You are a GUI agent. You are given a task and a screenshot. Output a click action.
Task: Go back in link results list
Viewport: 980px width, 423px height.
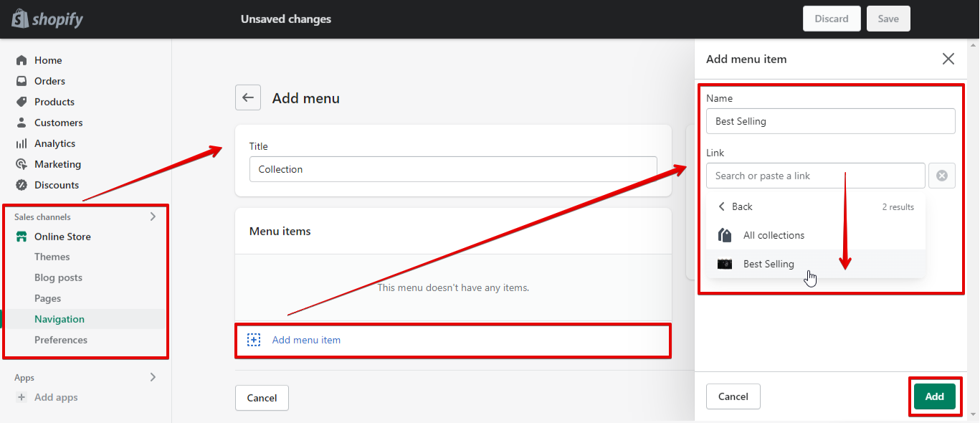[736, 206]
